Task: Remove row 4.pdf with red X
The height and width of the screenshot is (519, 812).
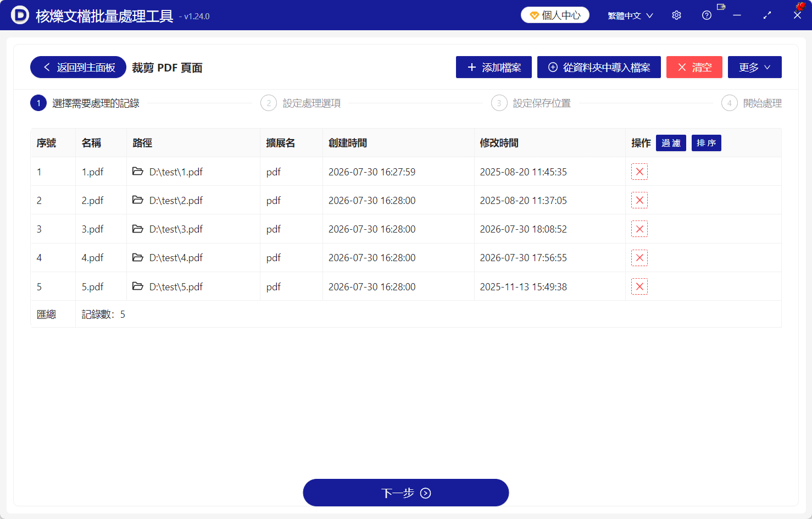Action: tap(639, 258)
